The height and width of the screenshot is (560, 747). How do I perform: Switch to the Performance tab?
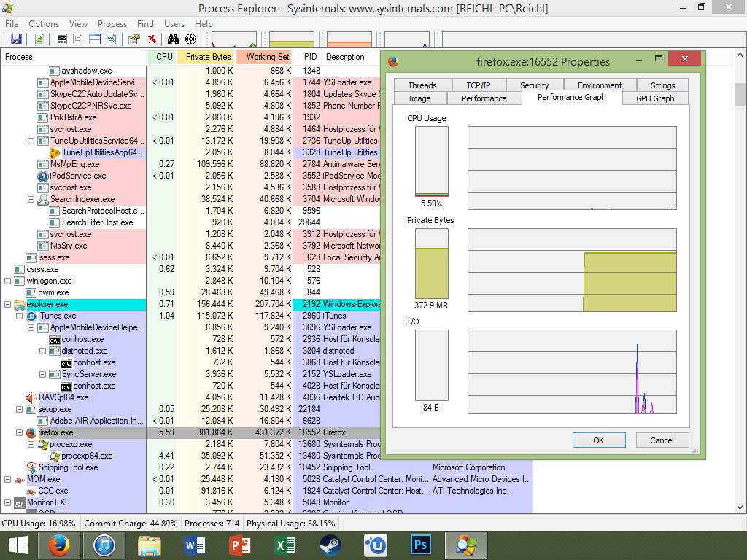(484, 98)
